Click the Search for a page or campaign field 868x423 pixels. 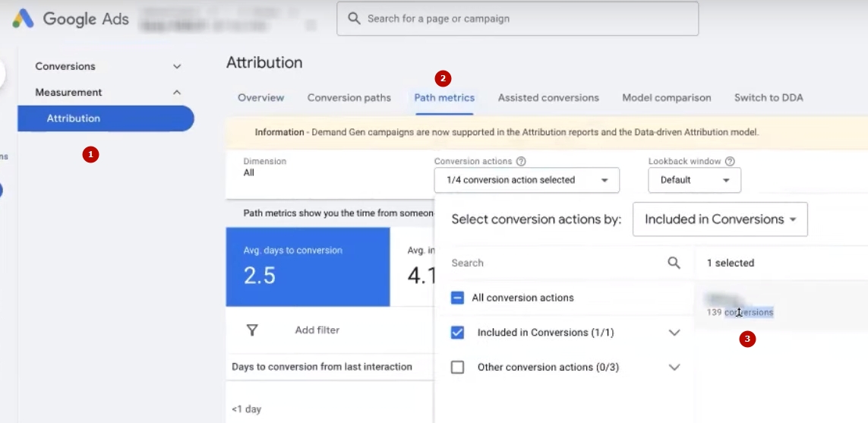524,19
